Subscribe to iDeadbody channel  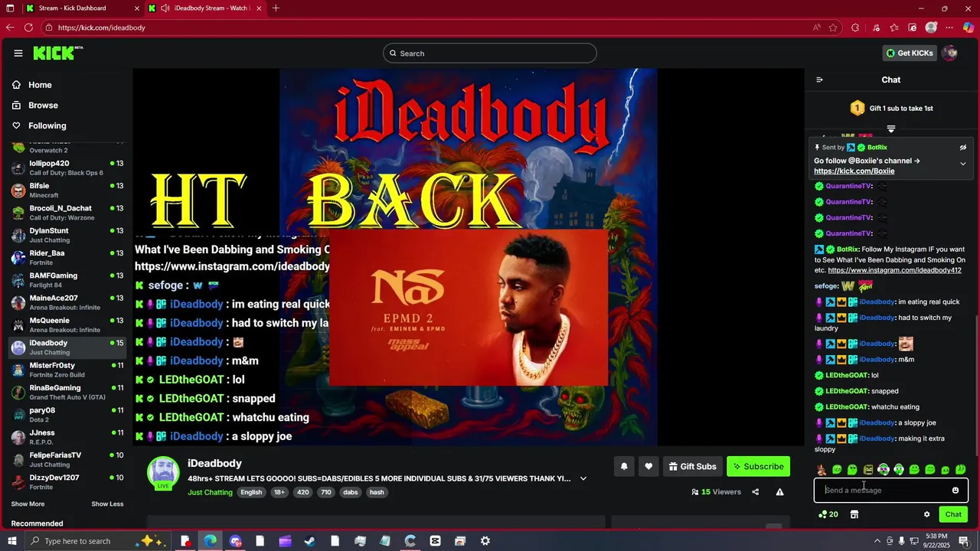click(x=758, y=466)
